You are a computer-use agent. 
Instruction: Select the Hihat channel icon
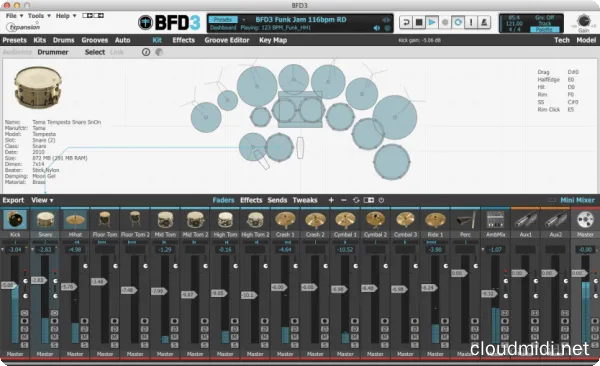pos(75,220)
